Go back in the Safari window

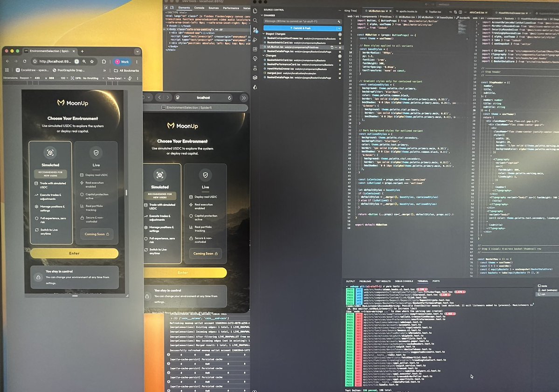click(x=159, y=97)
